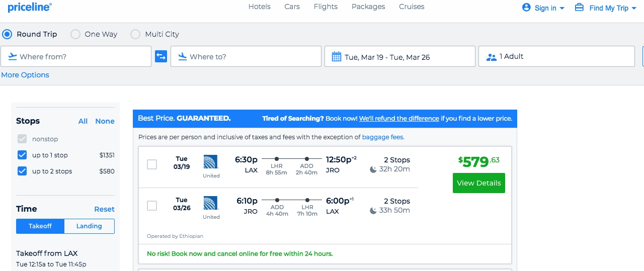This screenshot has height=271, width=644.
Task: Expand More Options
Action: tap(25, 75)
